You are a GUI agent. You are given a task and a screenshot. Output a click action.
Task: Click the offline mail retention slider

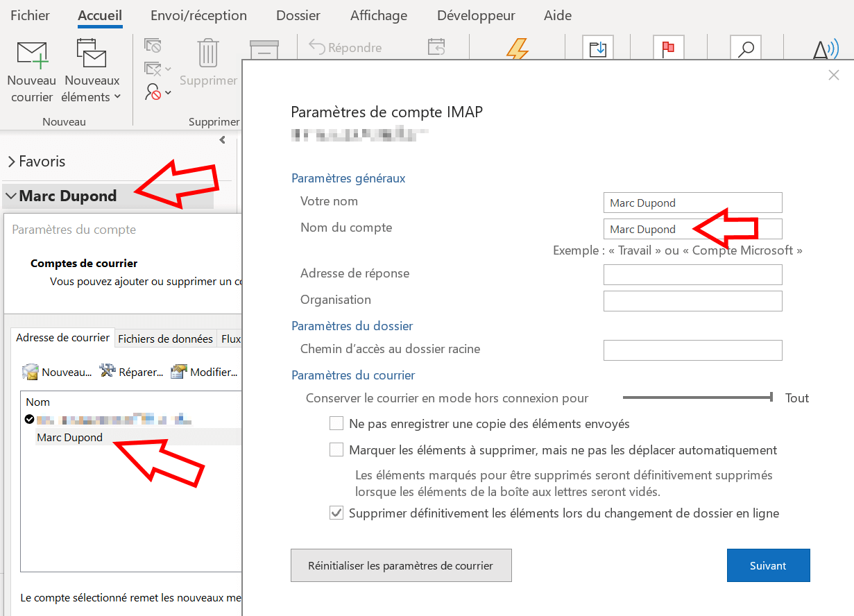coord(697,397)
